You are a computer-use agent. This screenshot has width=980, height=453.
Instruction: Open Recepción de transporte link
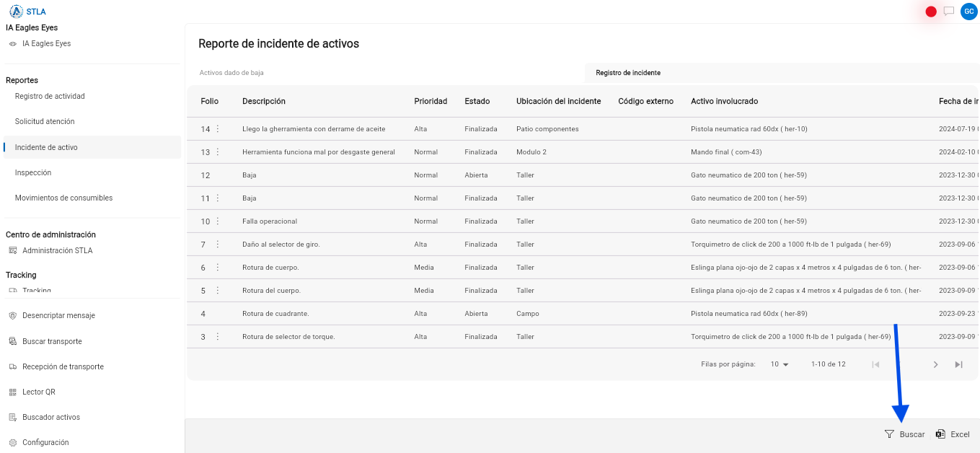click(63, 366)
